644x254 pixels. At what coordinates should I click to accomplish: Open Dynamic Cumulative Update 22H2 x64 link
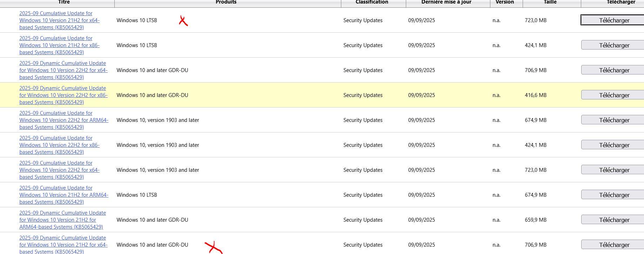(63, 70)
